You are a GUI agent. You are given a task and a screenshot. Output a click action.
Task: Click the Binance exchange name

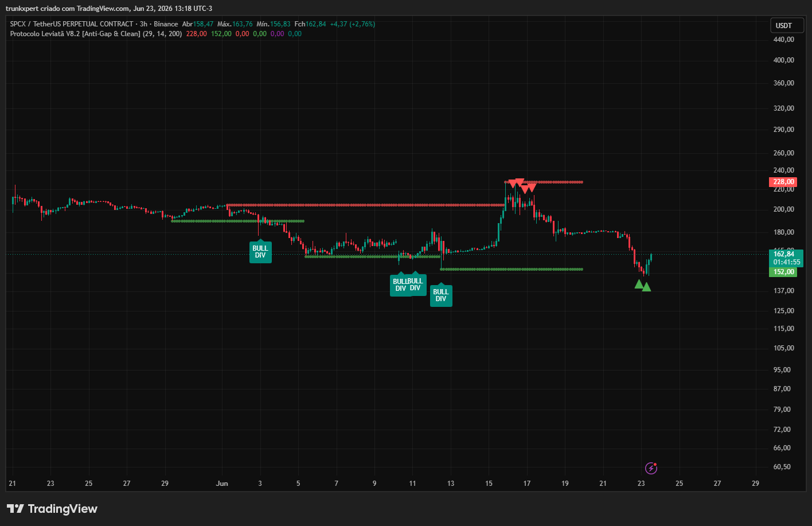pos(166,24)
